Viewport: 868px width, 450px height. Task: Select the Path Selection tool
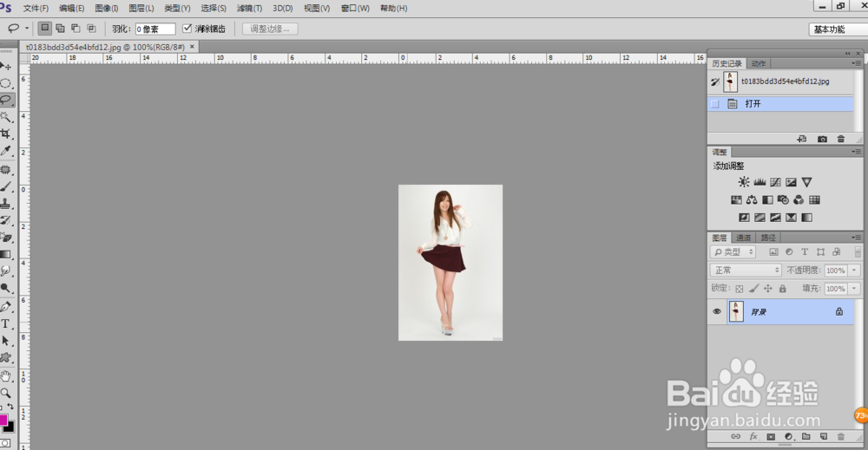pyautogui.click(x=5, y=341)
